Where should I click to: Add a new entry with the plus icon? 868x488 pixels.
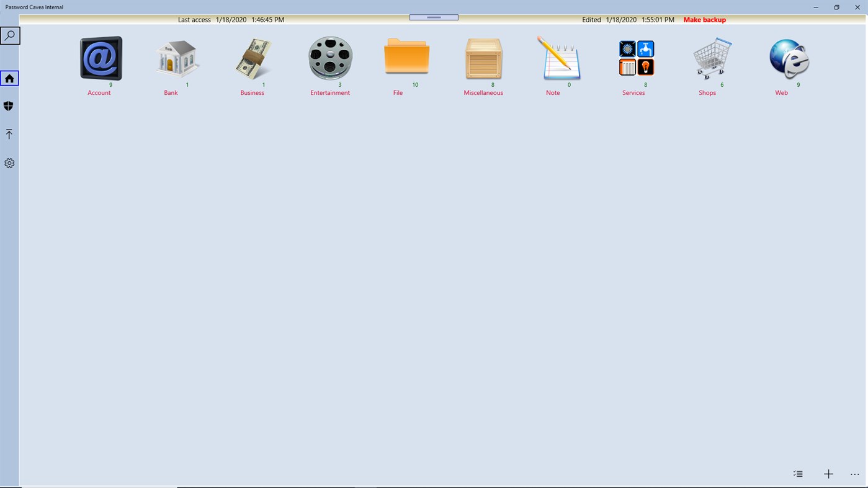[828, 473]
